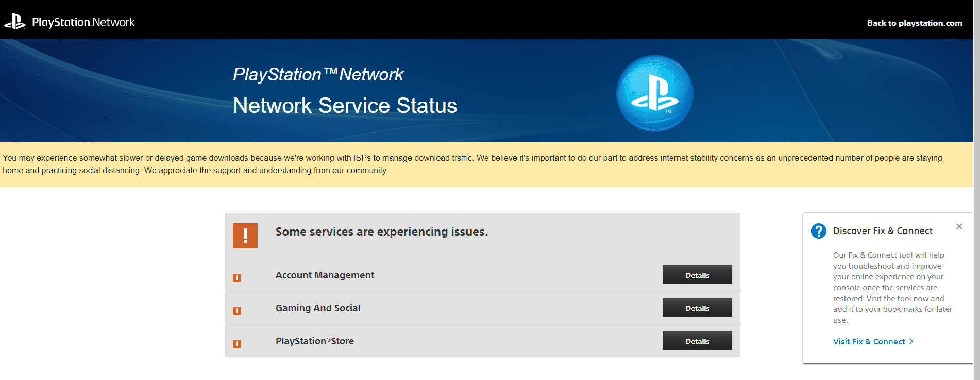
Task: Click PlayStation Store warning status icon
Action: (237, 344)
